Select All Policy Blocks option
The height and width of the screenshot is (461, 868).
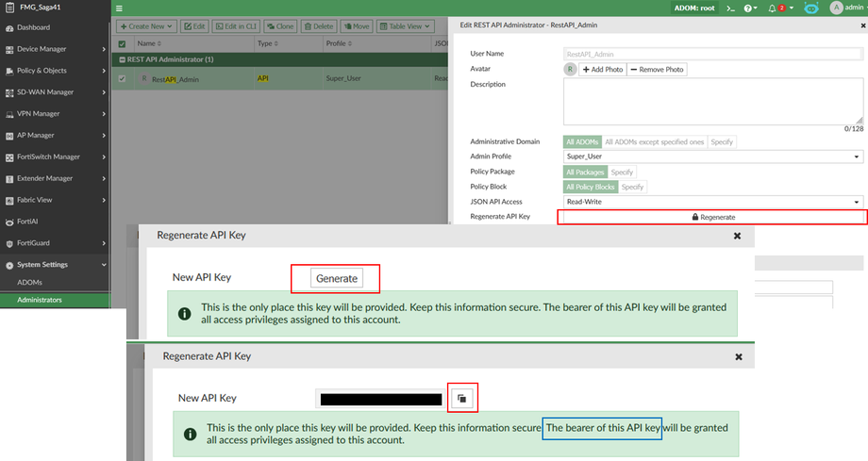tap(591, 187)
